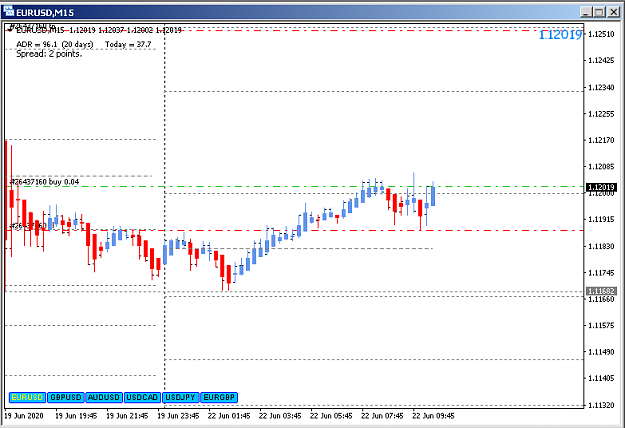This screenshot has height=428, width=625.
Task: Click the chart window icon in title bar
Action: (8, 12)
